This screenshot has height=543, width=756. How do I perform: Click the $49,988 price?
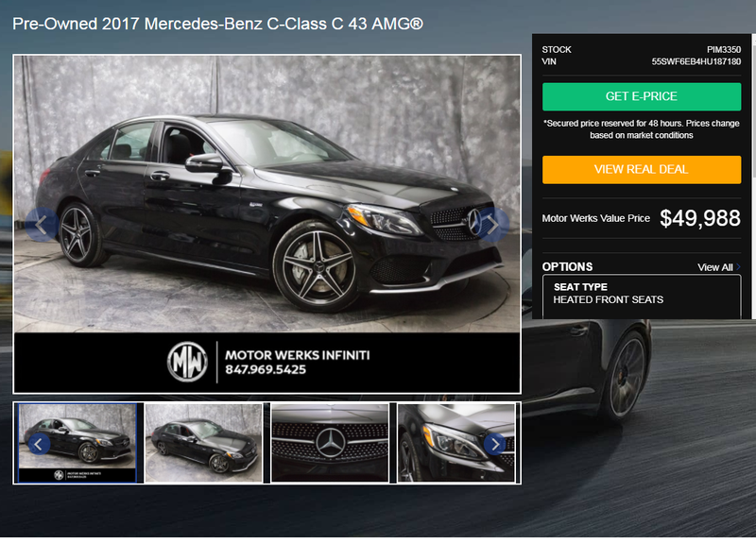pyautogui.click(x=700, y=218)
